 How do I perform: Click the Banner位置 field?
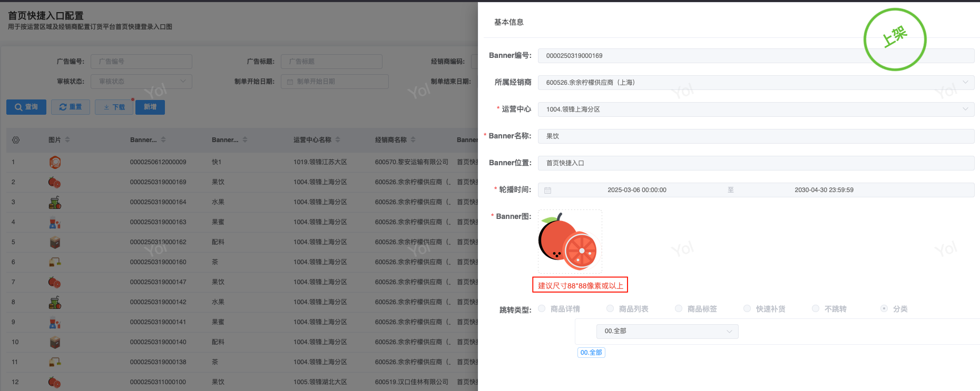click(756, 163)
